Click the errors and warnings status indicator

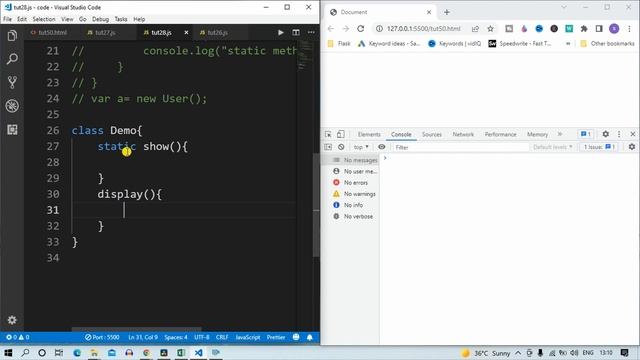point(18,337)
